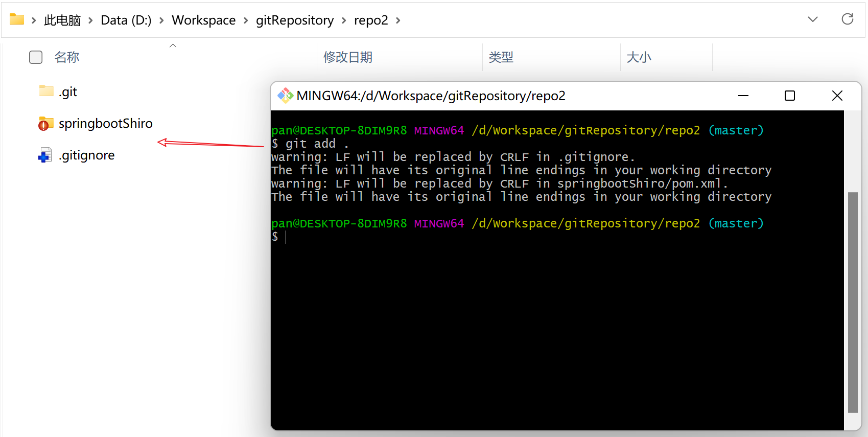Maximize the MINGW64 terminal window

point(789,96)
